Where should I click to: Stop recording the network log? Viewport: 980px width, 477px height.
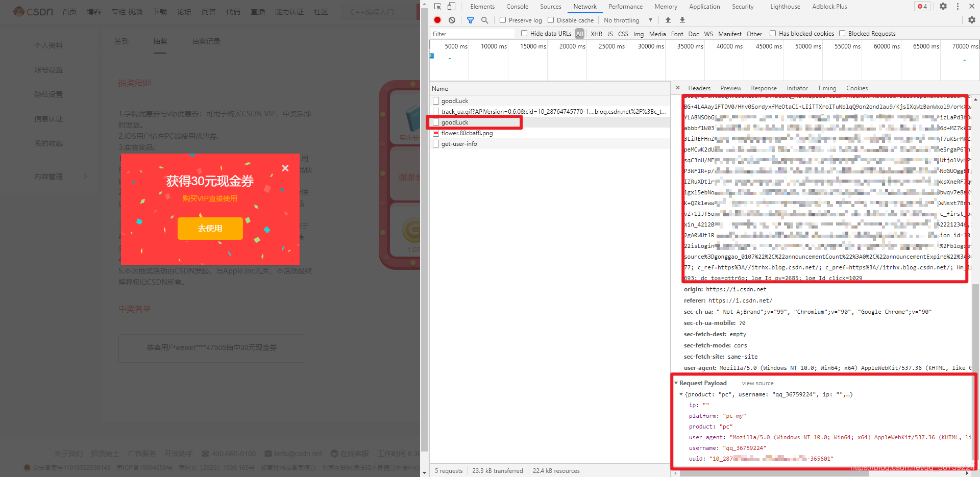coord(437,20)
